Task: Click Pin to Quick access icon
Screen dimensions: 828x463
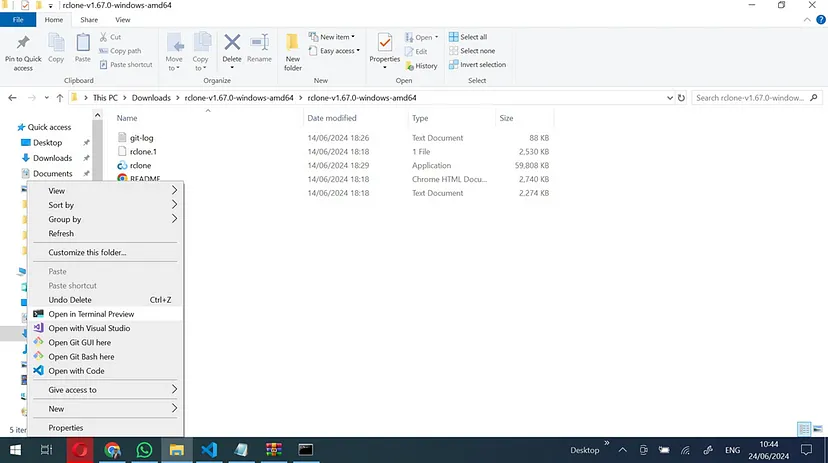Action: (22, 50)
